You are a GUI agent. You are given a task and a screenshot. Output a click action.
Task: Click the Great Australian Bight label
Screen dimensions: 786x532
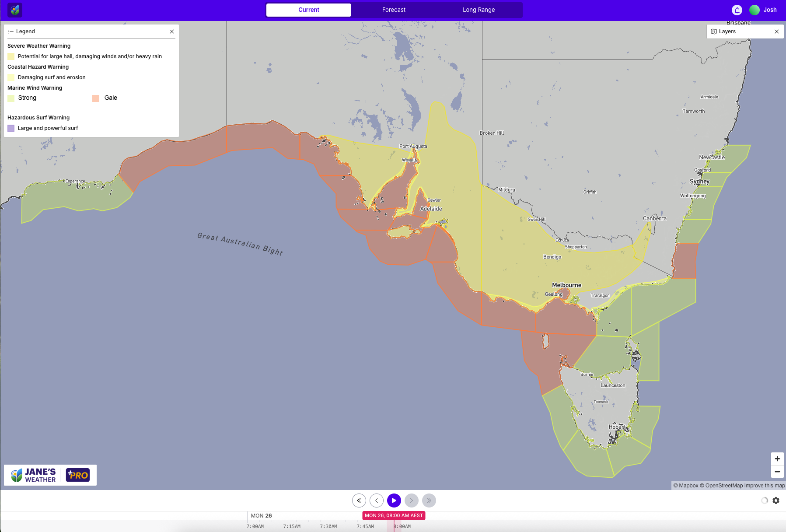tap(240, 244)
